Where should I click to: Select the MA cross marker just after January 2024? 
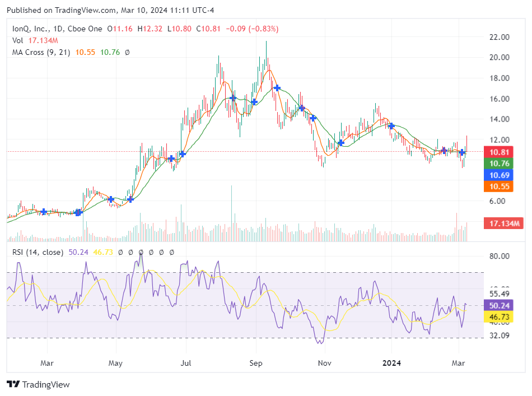(x=391, y=126)
